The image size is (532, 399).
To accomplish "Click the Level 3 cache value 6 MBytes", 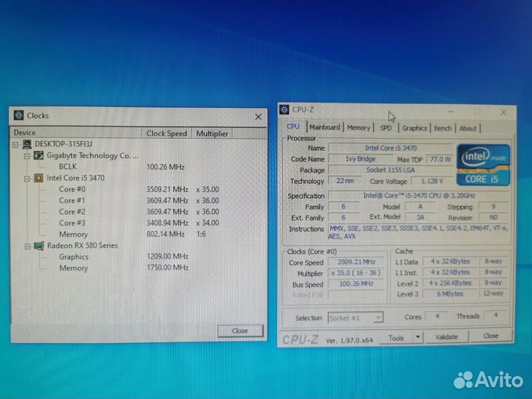I will coord(450,293).
